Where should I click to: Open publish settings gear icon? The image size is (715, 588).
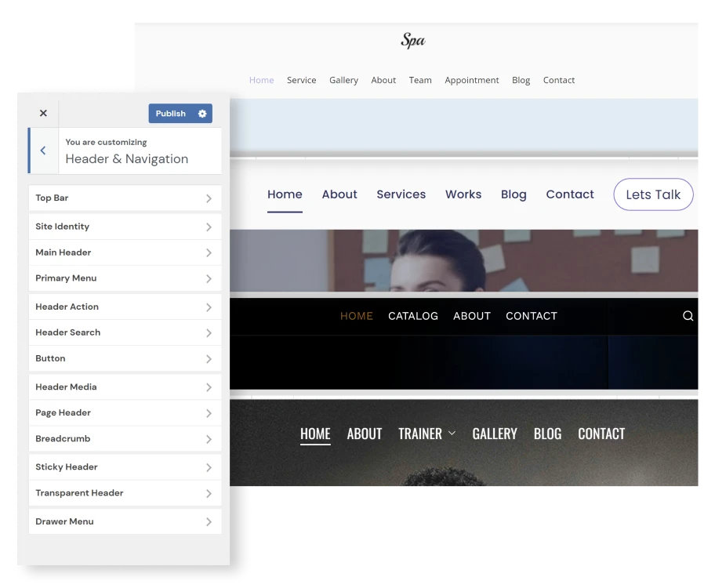202,114
